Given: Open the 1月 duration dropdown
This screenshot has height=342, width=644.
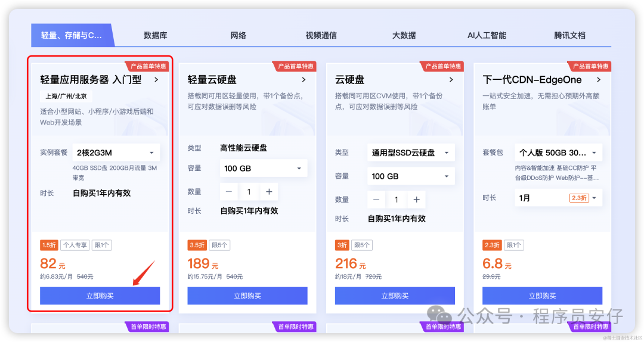Looking at the screenshot, I should point(558,198).
